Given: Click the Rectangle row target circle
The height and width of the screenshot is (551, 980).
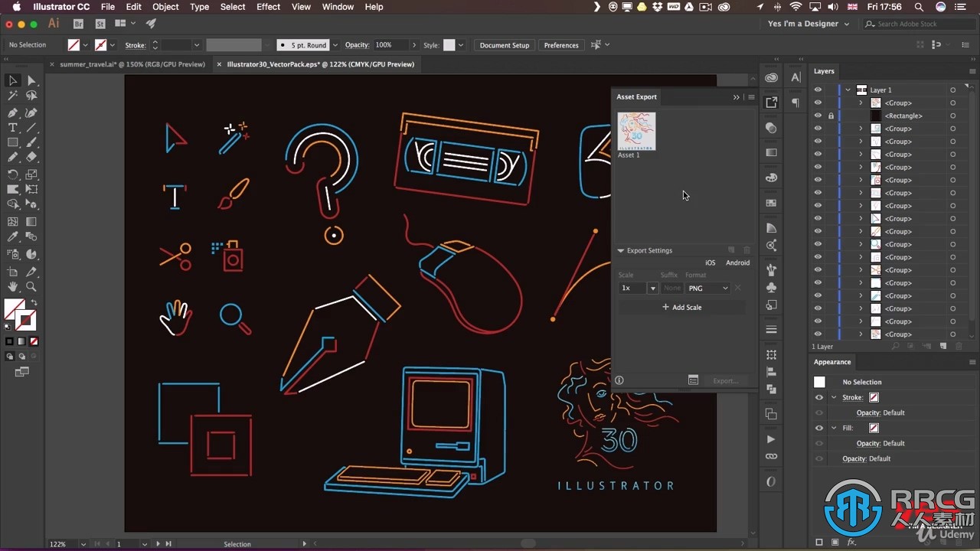Looking at the screenshot, I should 952,116.
